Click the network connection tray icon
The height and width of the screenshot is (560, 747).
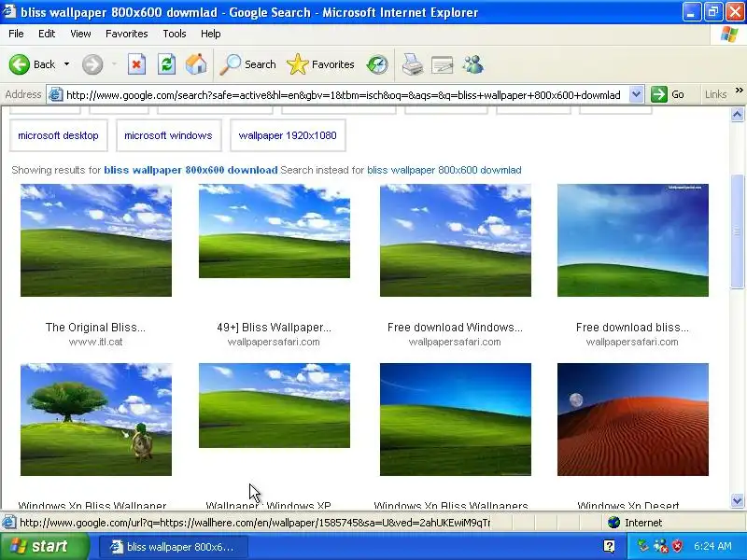point(660,546)
